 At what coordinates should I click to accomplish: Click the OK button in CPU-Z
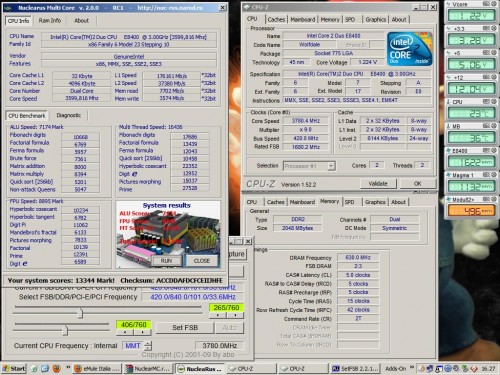click(417, 184)
